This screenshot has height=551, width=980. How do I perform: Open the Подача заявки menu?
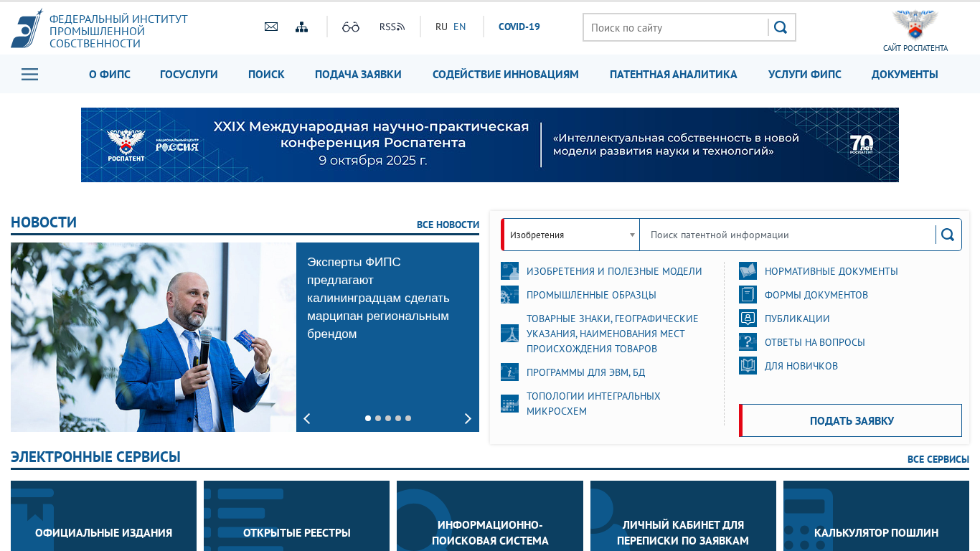click(358, 74)
